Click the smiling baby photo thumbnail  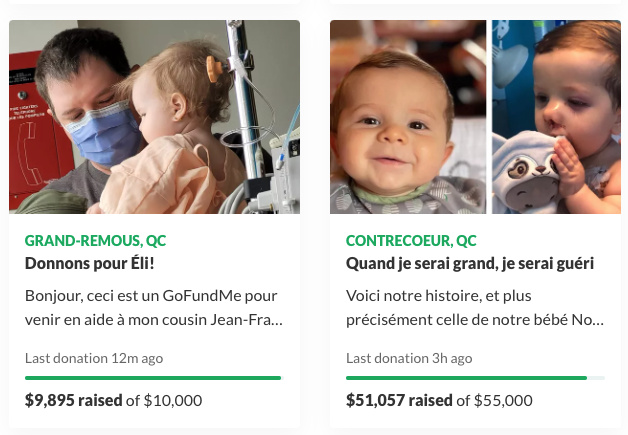click(408, 117)
